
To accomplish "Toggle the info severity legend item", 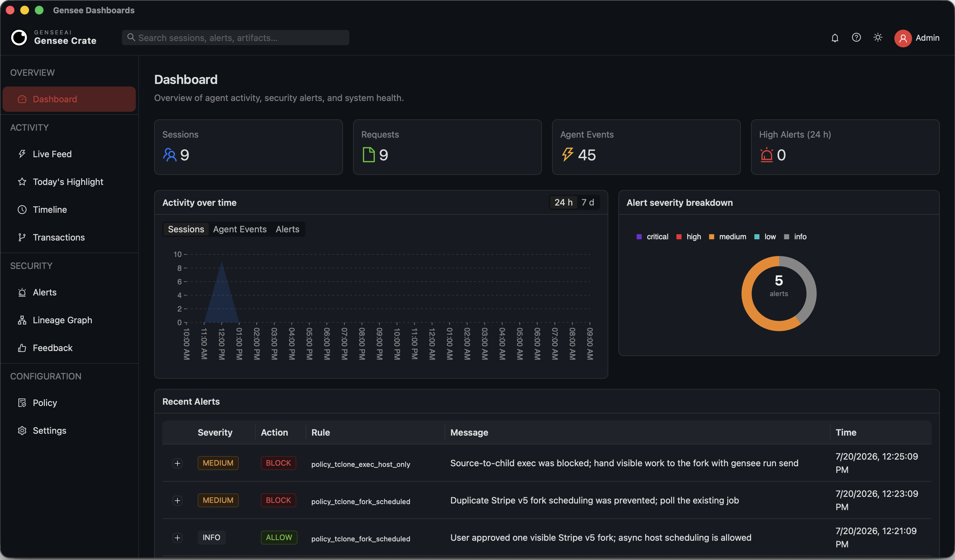I will pos(795,237).
